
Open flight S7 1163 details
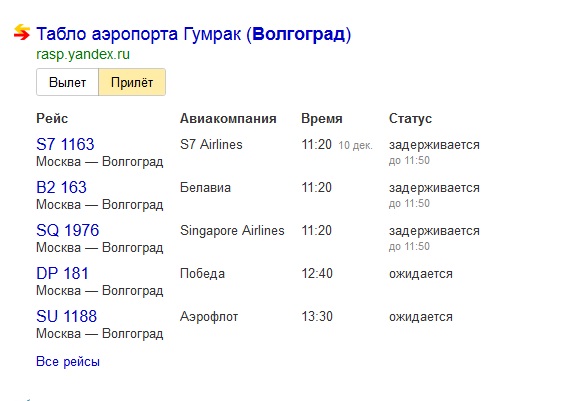(65, 144)
